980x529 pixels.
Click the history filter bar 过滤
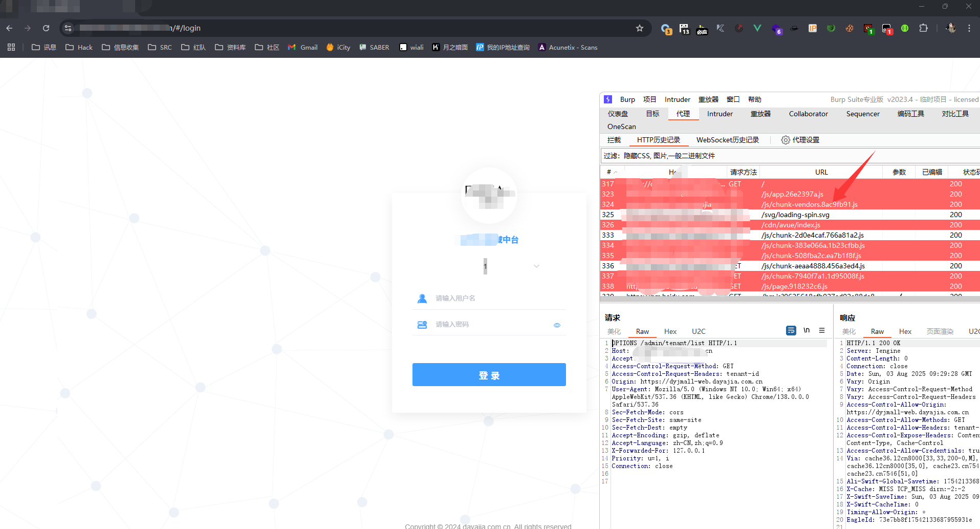(790, 156)
